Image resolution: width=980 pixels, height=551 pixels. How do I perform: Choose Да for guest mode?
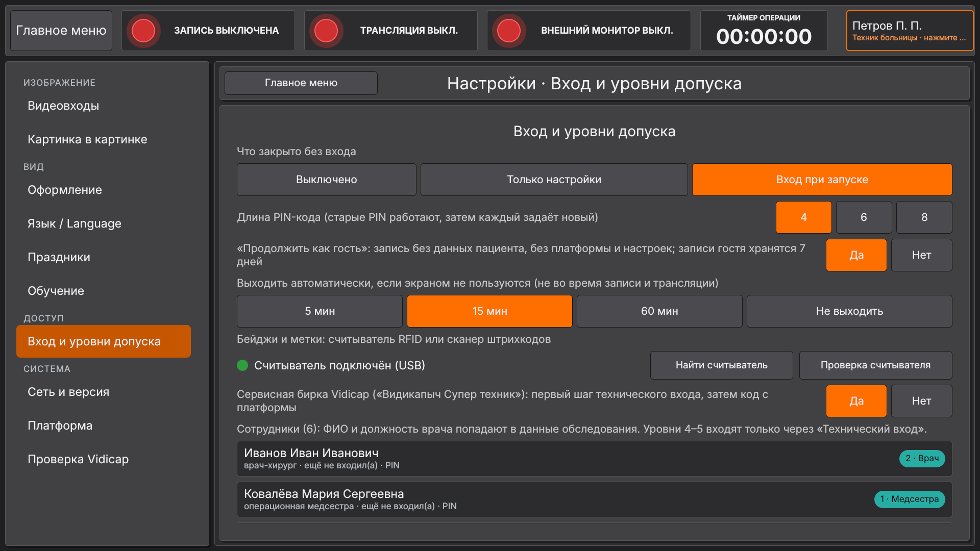tap(856, 255)
